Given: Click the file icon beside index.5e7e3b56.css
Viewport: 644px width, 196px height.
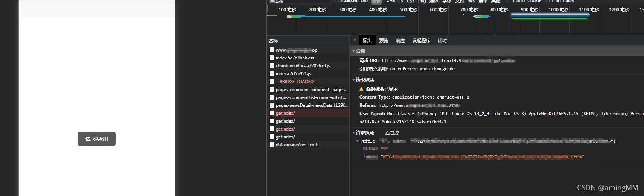Looking at the screenshot, I should pos(271,58).
